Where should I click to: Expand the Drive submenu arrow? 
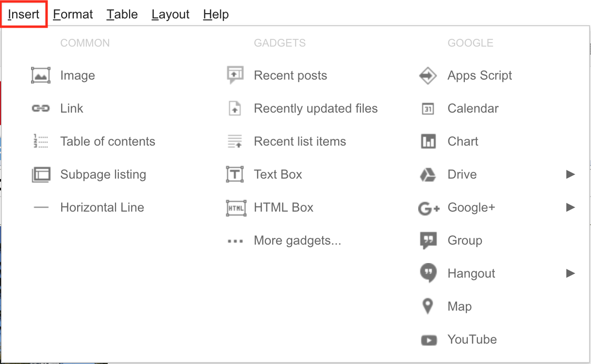pyautogui.click(x=571, y=174)
